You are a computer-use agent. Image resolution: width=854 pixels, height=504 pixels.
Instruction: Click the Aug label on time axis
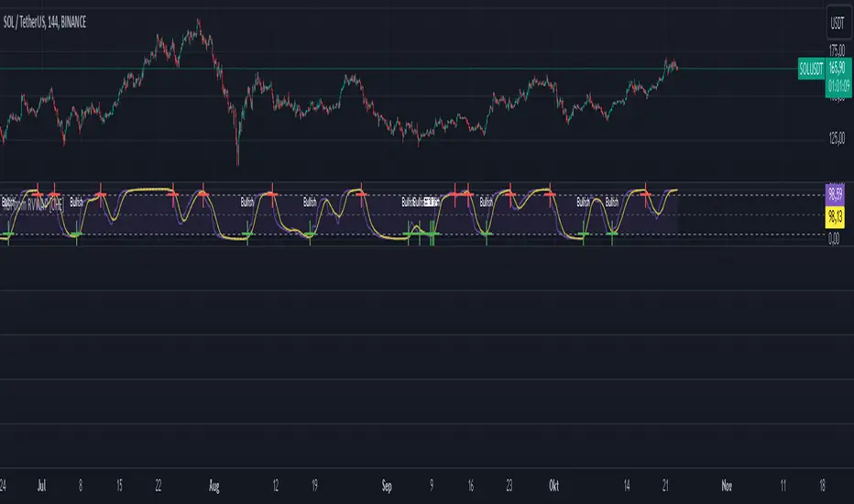[x=214, y=486]
